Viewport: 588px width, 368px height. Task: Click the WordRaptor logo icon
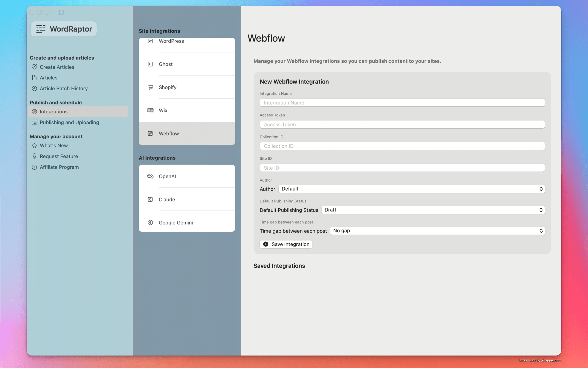[41, 29]
